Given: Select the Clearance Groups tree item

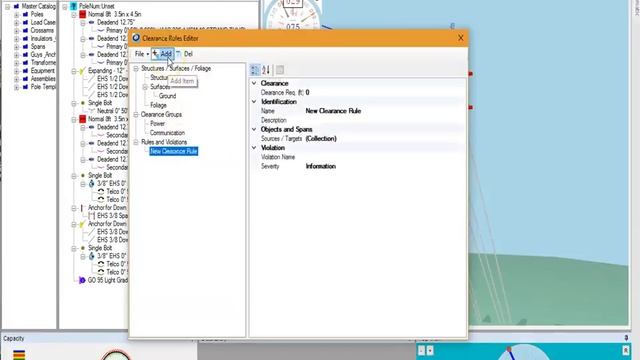Looking at the screenshot, I should (x=161, y=115).
